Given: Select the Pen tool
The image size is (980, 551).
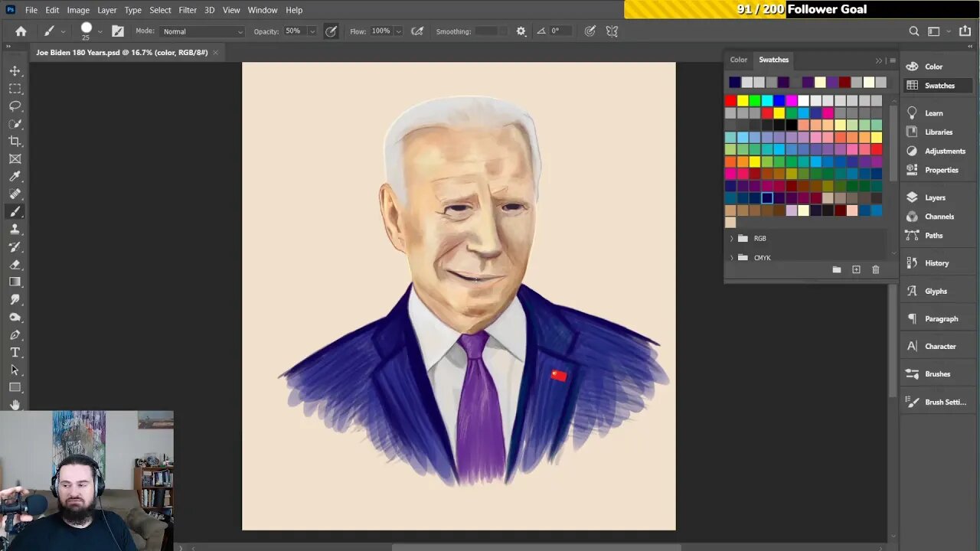Looking at the screenshot, I should [15, 335].
